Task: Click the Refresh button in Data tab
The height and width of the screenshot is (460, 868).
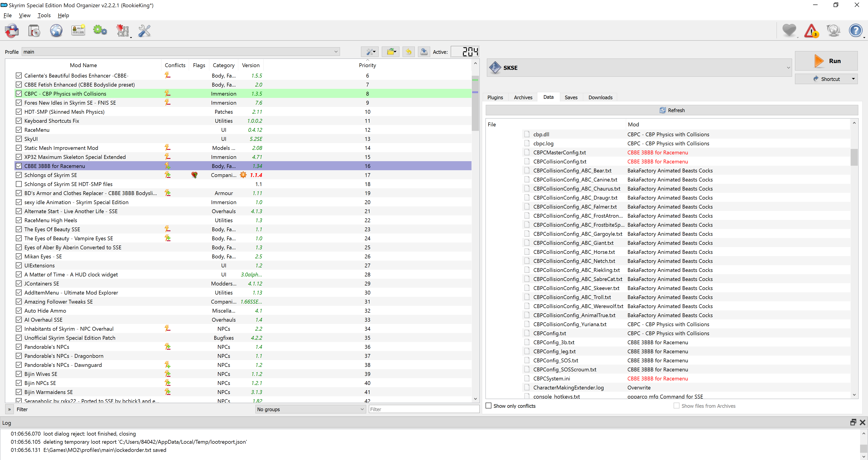Action: pos(672,110)
